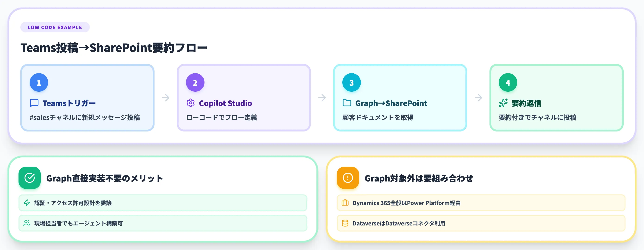Click the users icon in 現場担当者 row
This screenshot has height=250, width=644.
(x=27, y=223)
